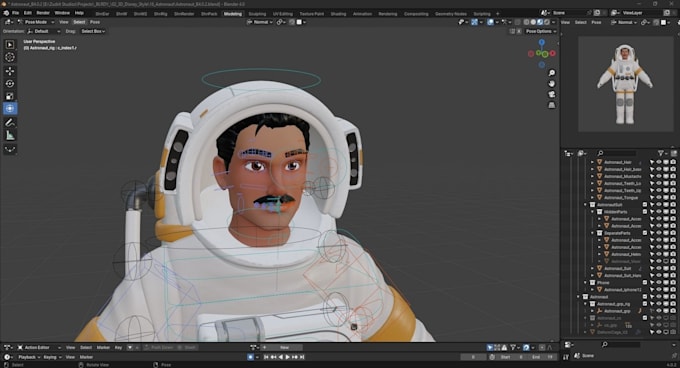Open Pose menu in main viewport header
The width and height of the screenshot is (680, 368).
pos(95,22)
